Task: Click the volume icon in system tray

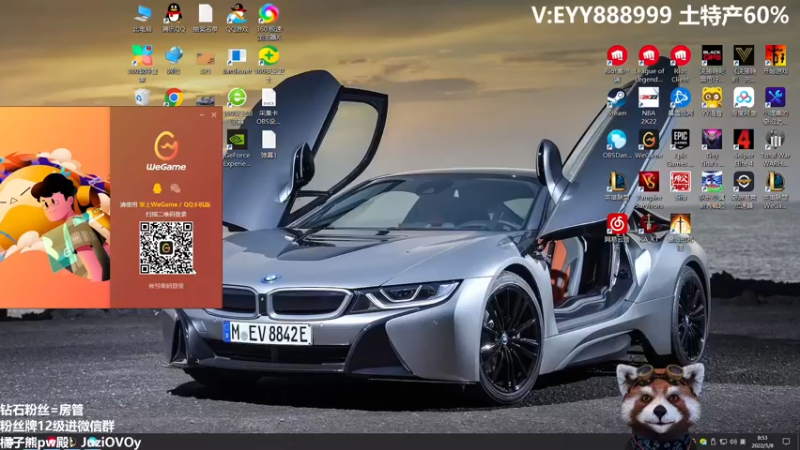Action: point(733,442)
